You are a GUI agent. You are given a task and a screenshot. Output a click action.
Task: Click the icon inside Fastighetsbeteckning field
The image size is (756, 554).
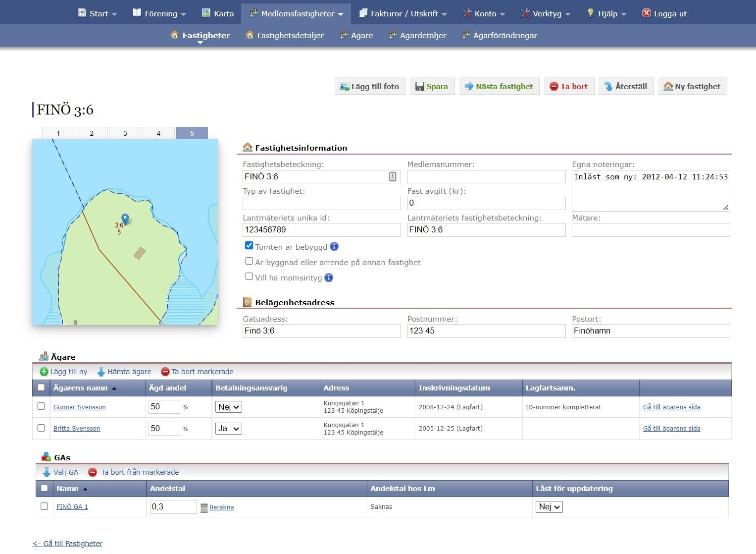coord(392,176)
